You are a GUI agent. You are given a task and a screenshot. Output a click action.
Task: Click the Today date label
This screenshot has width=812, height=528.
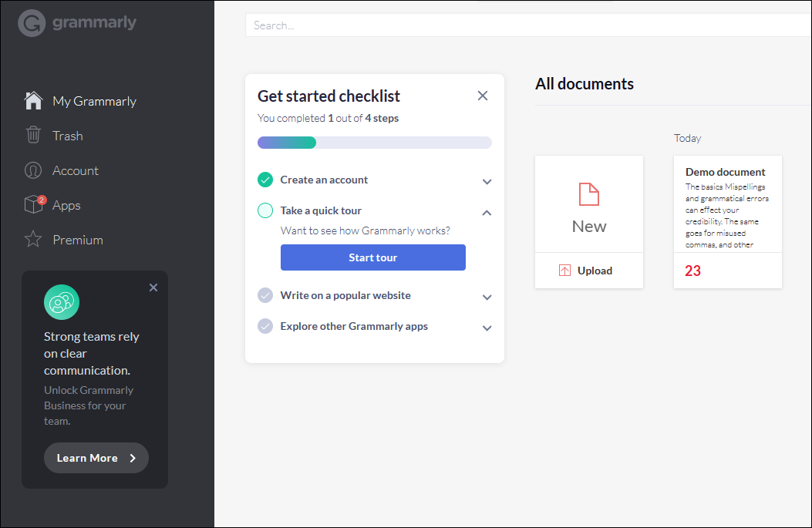(687, 138)
